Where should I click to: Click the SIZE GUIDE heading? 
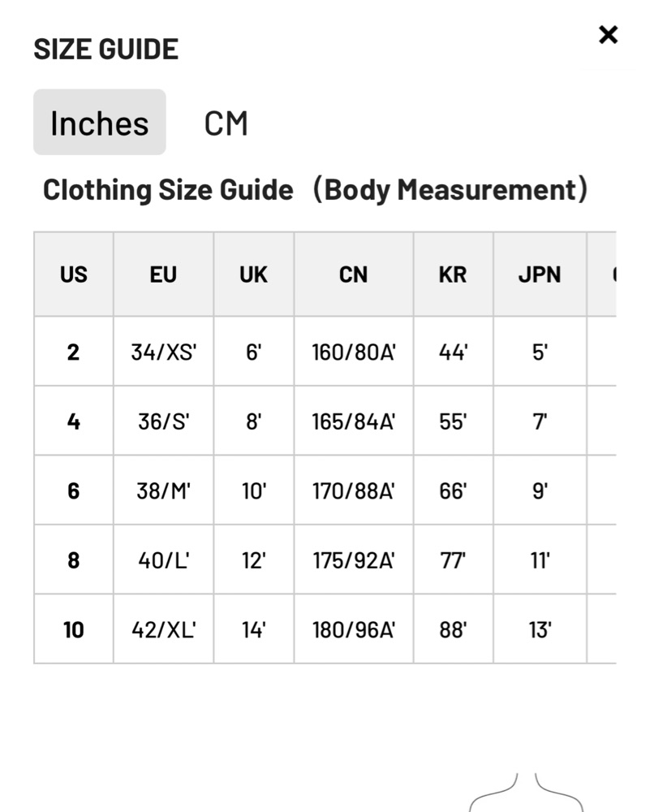(x=106, y=50)
